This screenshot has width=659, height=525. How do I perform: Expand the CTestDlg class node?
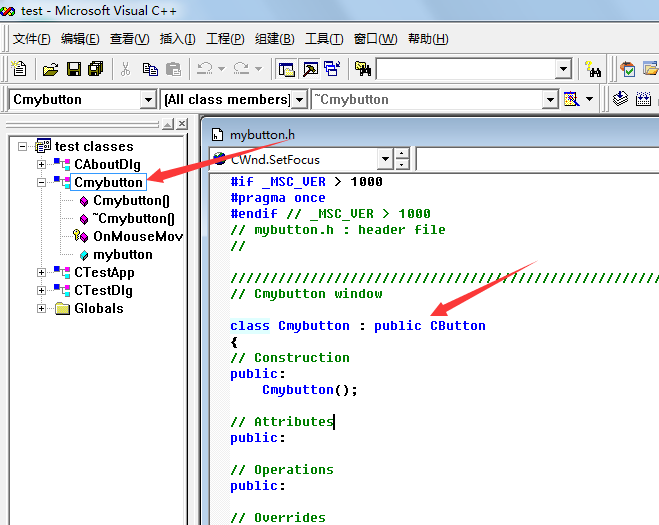(x=41, y=290)
